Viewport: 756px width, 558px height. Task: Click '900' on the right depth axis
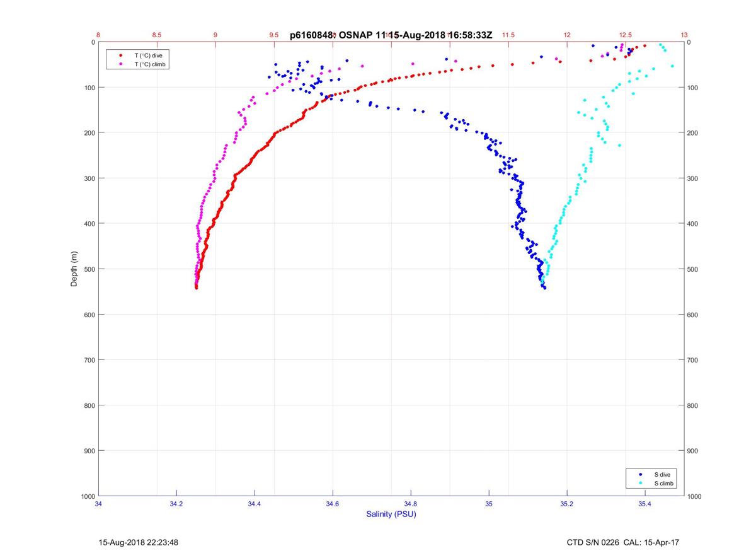(x=693, y=451)
